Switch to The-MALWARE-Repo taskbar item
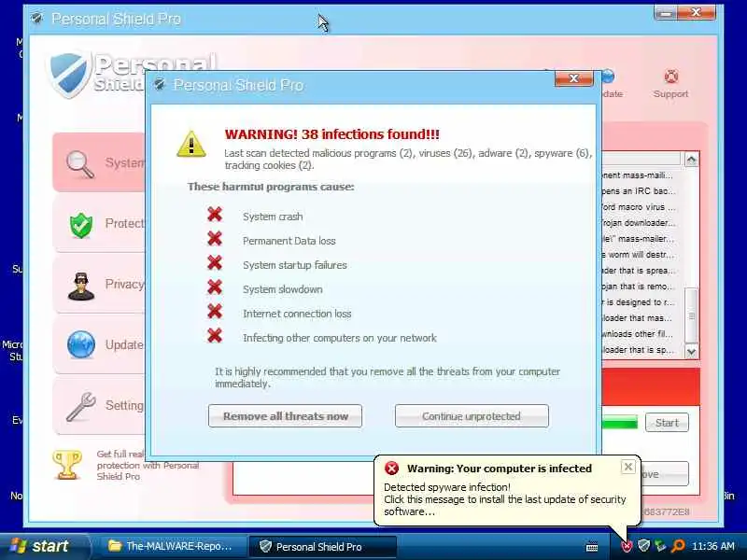The height and width of the screenshot is (560, 747). coord(171,546)
